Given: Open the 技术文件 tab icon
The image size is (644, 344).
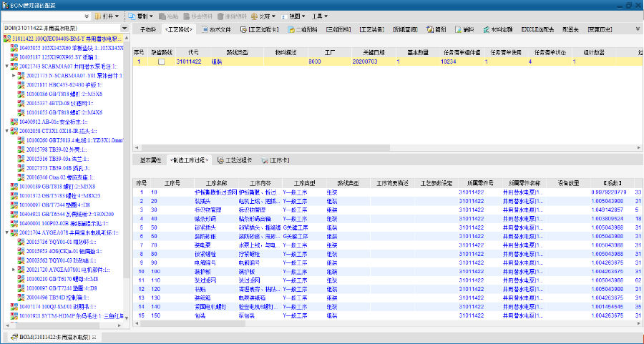Looking at the screenshot, I should coord(203,30).
